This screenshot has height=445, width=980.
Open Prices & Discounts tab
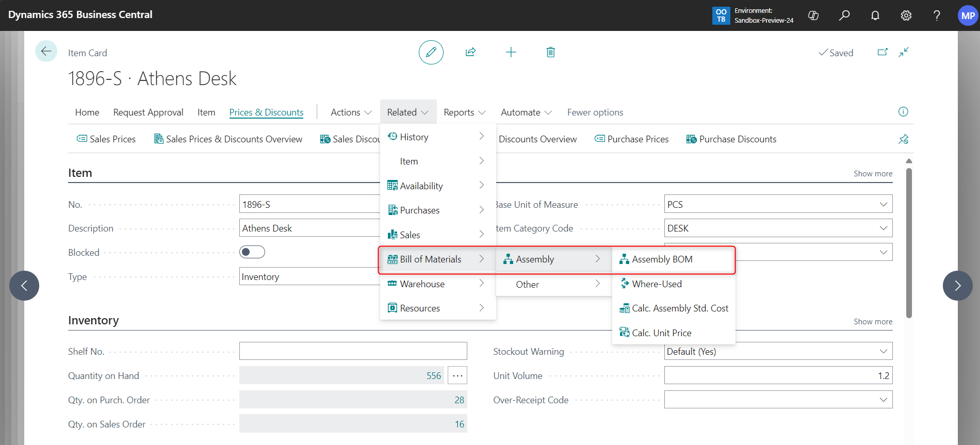266,112
